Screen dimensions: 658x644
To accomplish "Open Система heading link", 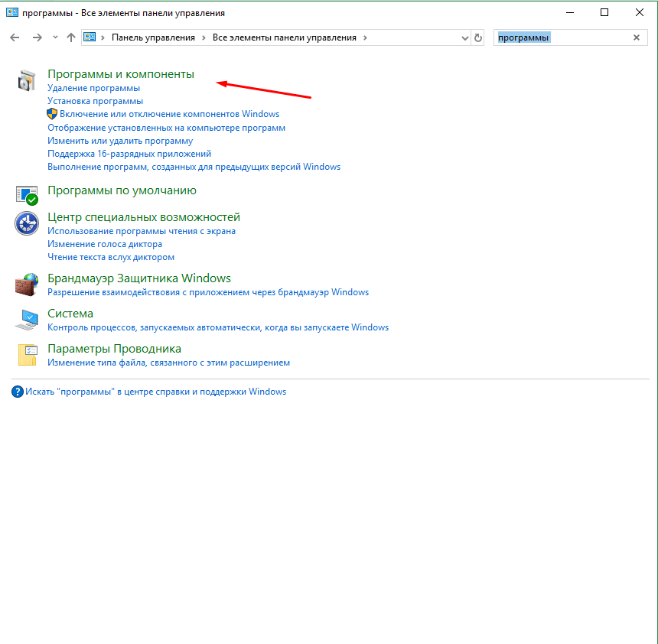I will coord(70,314).
